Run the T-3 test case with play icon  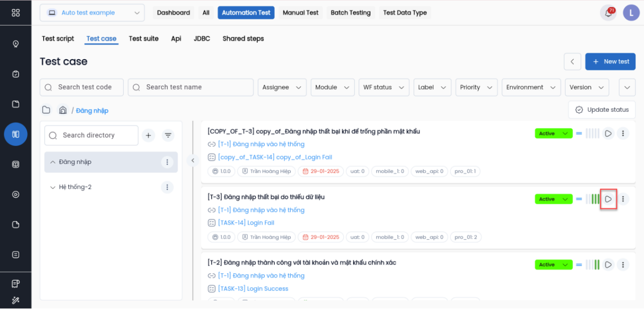608,199
